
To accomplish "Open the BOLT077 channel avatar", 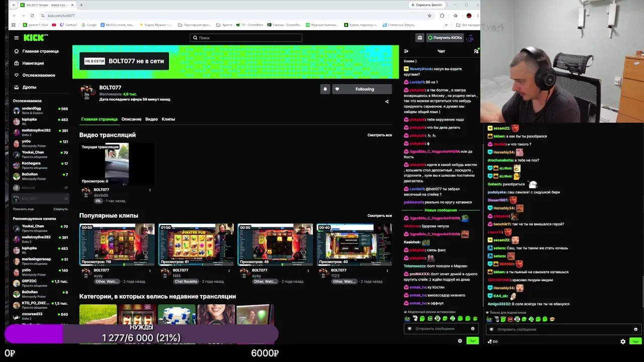I will 88,92.
